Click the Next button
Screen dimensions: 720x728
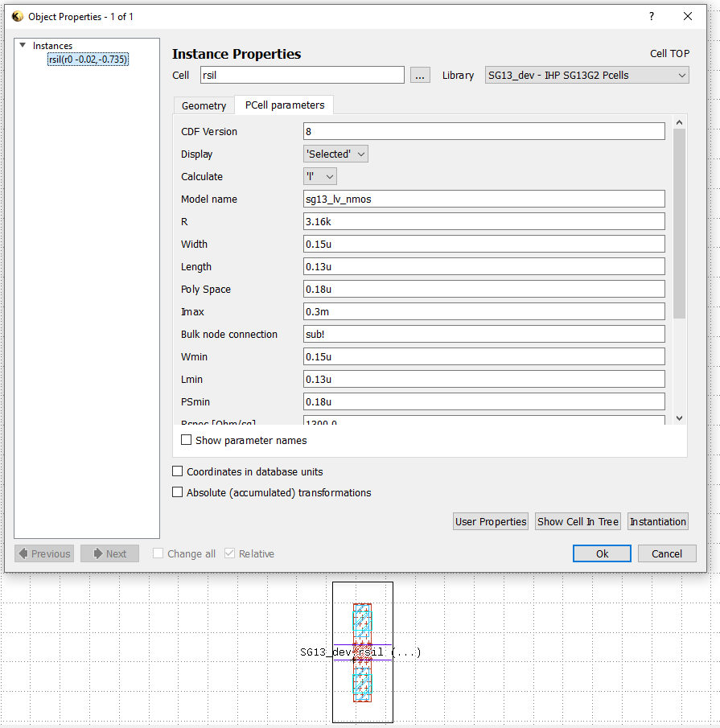tap(109, 553)
